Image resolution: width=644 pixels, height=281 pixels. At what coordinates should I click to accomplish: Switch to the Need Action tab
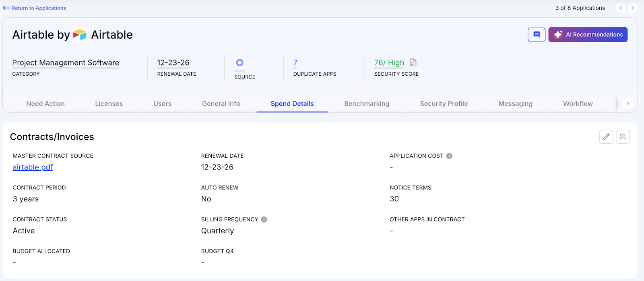tap(45, 103)
